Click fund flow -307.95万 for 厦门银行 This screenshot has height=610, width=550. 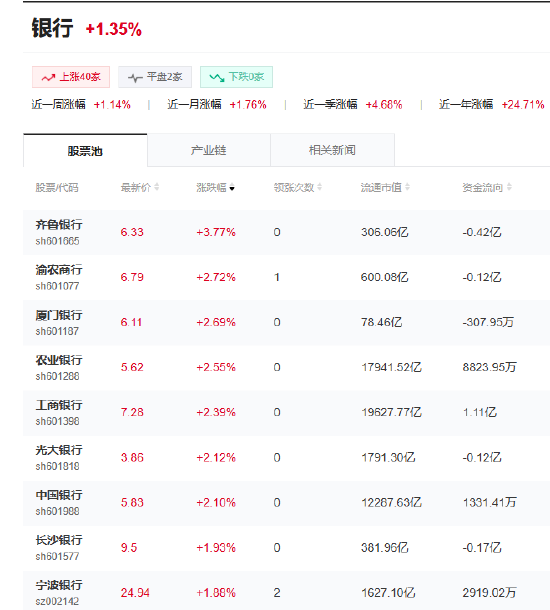coord(488,323)
